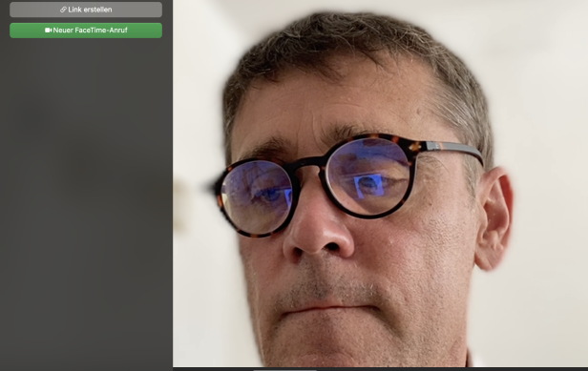
Task: Click the Link erstellen button
Action: point(86,10)
